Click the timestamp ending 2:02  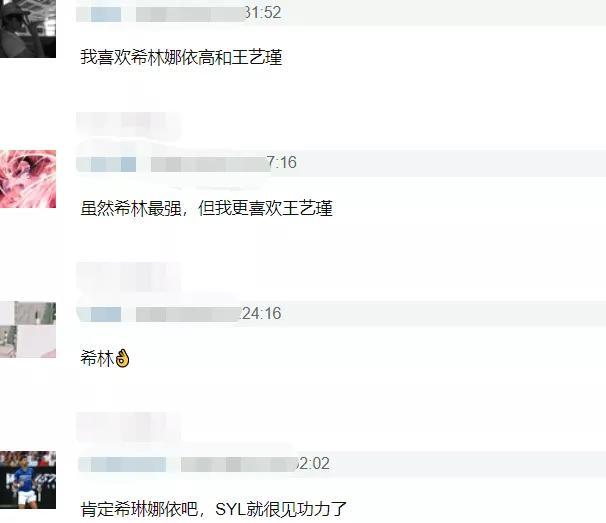pos(313,463)
